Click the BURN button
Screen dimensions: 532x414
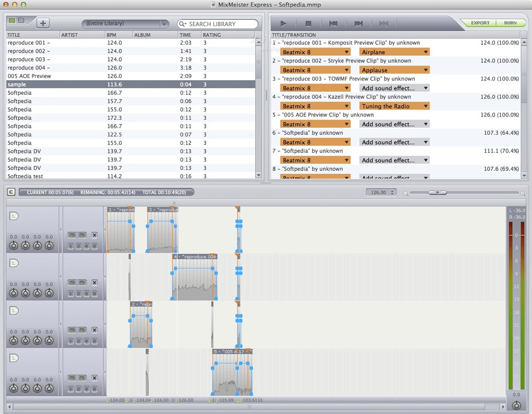pyautogui.click(x=510, y=23)
